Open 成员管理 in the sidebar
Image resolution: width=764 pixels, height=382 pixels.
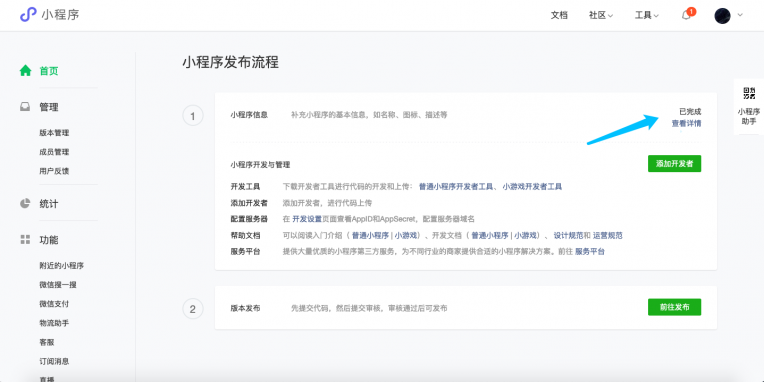54,152
